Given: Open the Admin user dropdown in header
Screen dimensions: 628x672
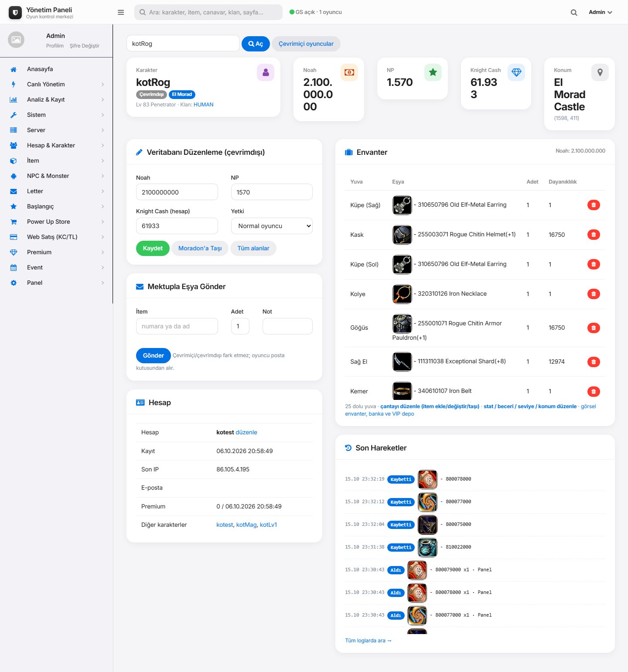Looking at the screenshot, I should click(x=601, y=12).
